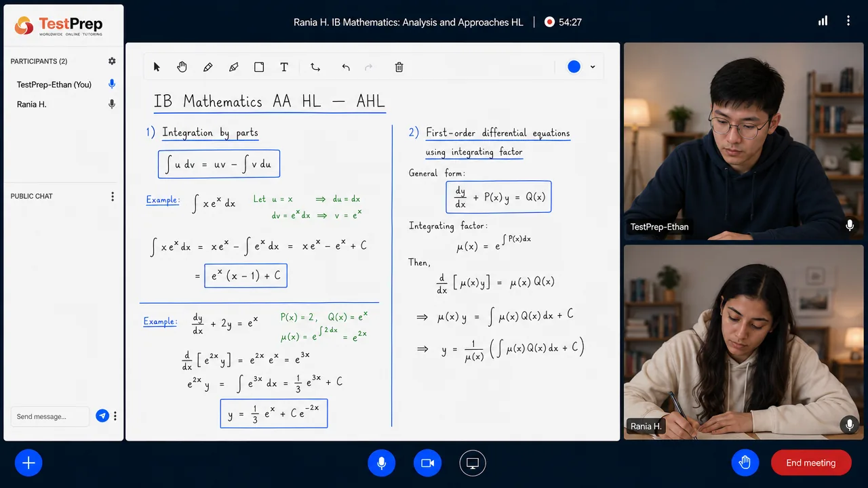This screenshot has height=488, width=868.
Task: Redo the whiteboard action
Action: [x=369, y=67]
